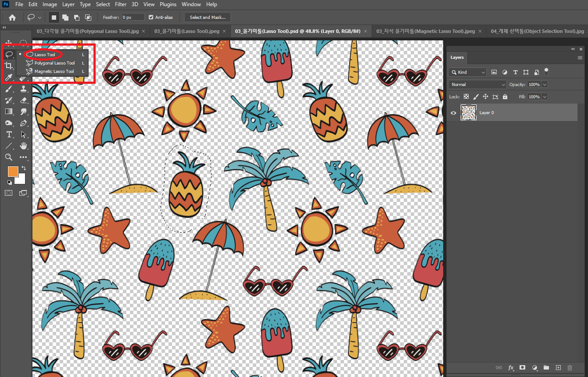Screen dimensions: 588x377
Task: Open the Layers panel options menu
Action: (580, 57)
